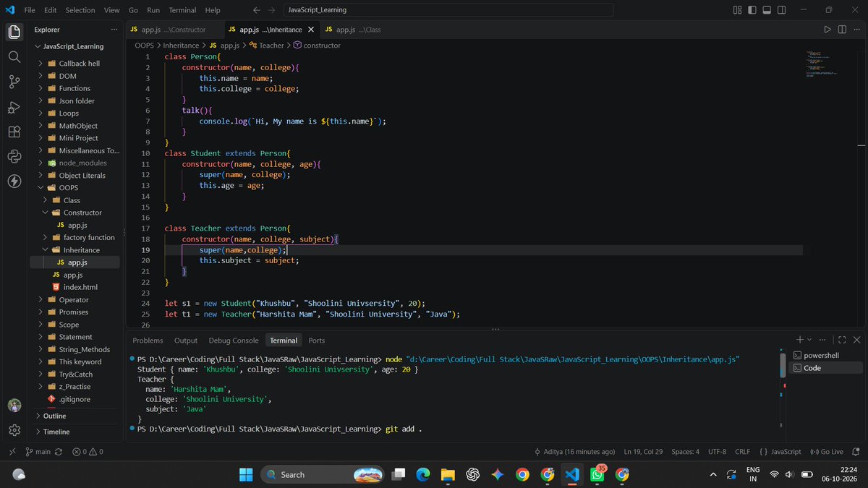Click the main branch status item
This screenshot has width=868, height=488.
click(38, 451)
